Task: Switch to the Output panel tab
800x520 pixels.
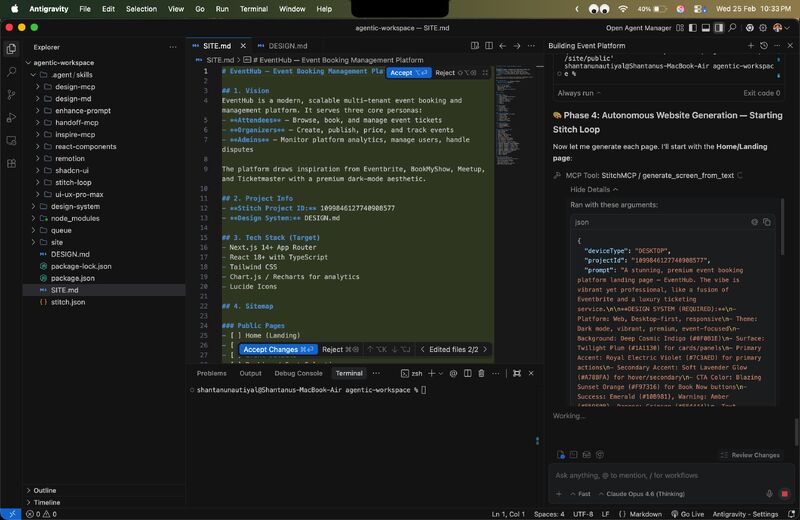Action: (250, 374)
